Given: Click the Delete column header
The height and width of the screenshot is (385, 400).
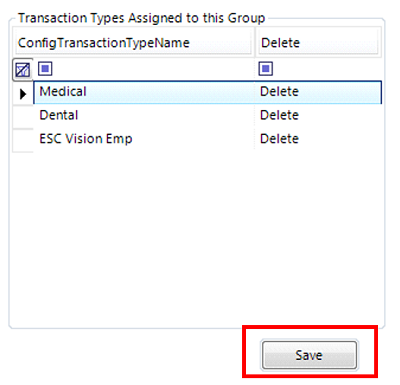Looking at the screenshot, I should click(x=319, y=43).
